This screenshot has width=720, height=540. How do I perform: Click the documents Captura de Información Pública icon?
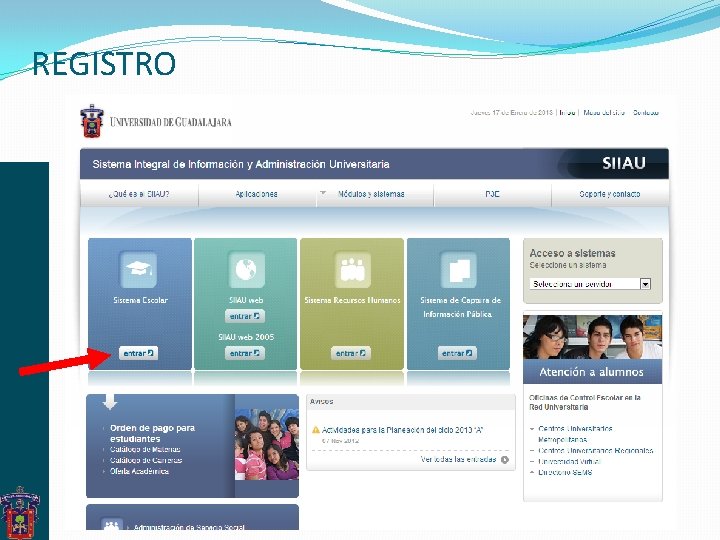[458, 270]
